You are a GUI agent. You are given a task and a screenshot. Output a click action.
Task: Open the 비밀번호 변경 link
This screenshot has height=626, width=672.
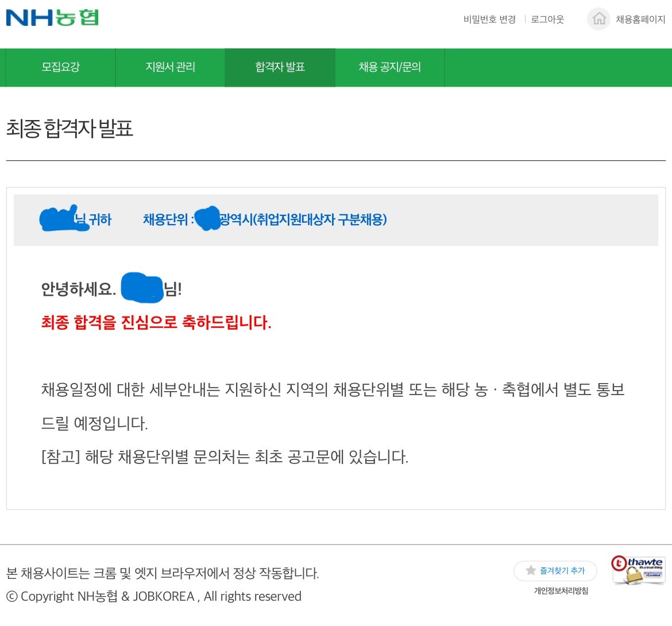click(x=489, y=20)
